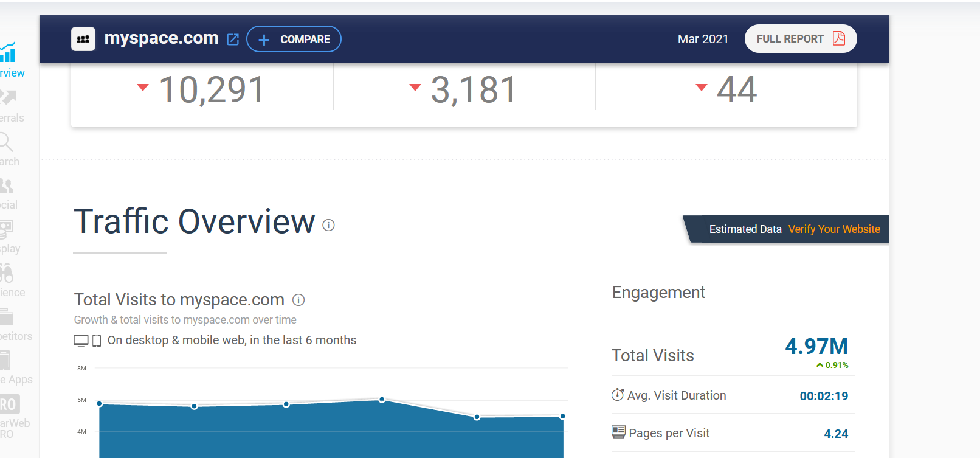Click the 4M axis label
Screen dimensions: 980x458
[81, 432]
